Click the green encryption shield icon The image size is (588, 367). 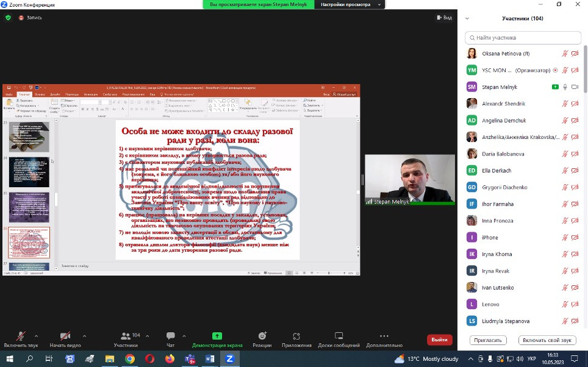[9, 18]
